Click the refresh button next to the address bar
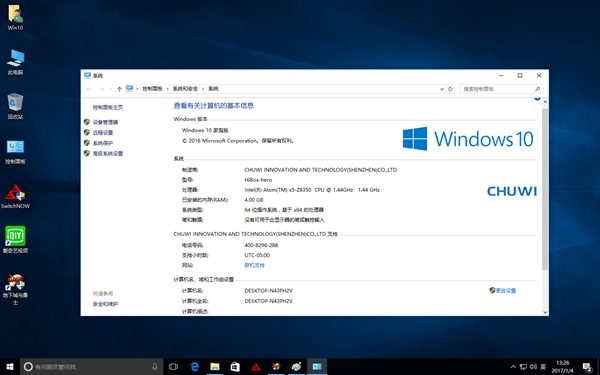The height and width of the screenshot is (375, 600). point(450,89)
